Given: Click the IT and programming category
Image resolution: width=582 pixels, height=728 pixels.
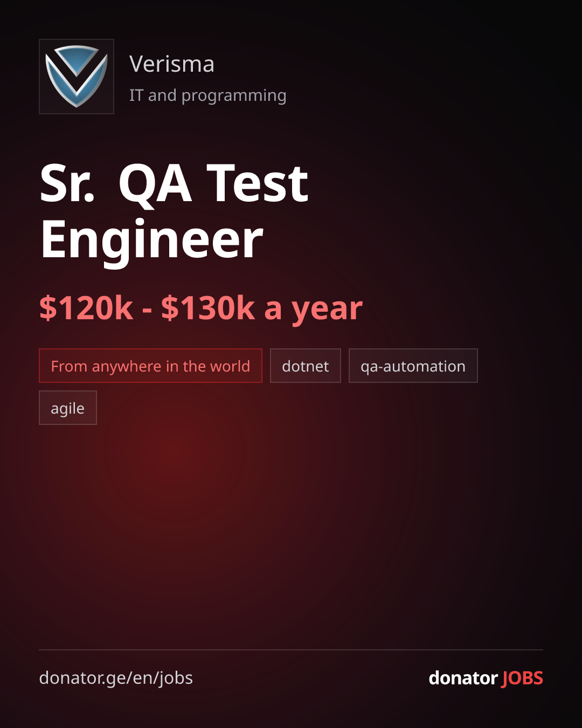Looking at the screenshot, I should (207, 95).
